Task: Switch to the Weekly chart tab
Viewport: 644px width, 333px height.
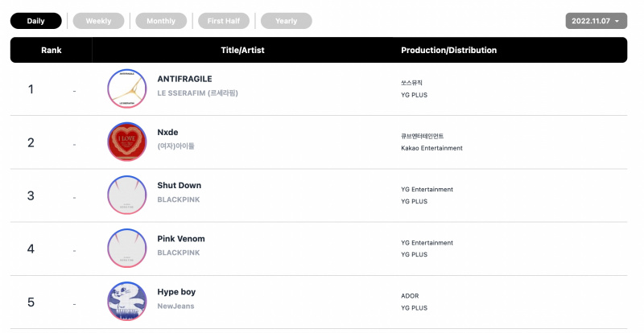Action: 98,21
